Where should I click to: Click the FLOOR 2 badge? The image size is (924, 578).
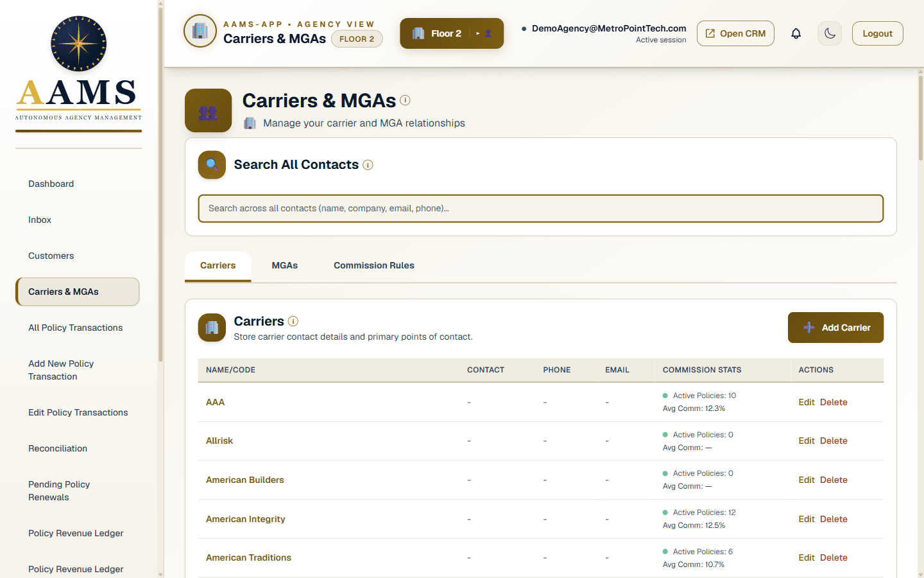(357, 39)
